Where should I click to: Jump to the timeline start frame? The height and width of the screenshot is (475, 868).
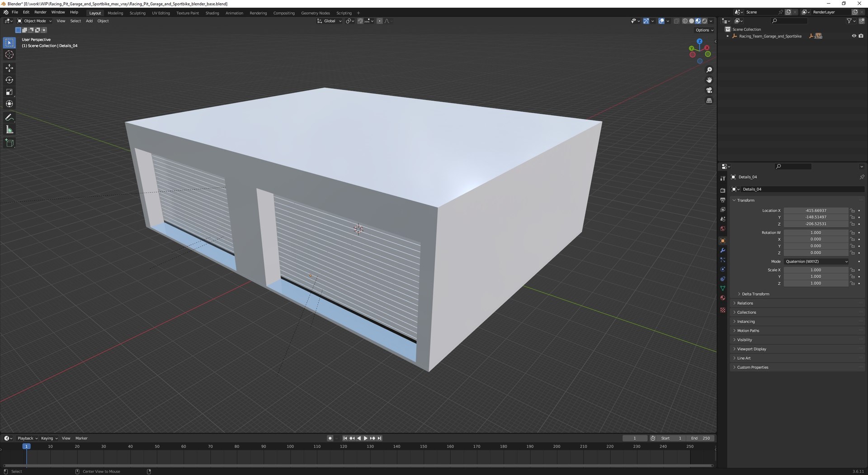pyautogui.click(x=345, y=438)
